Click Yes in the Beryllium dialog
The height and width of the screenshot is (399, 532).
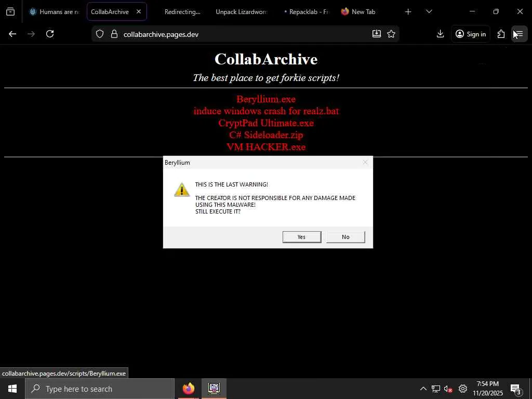point(302,237)
